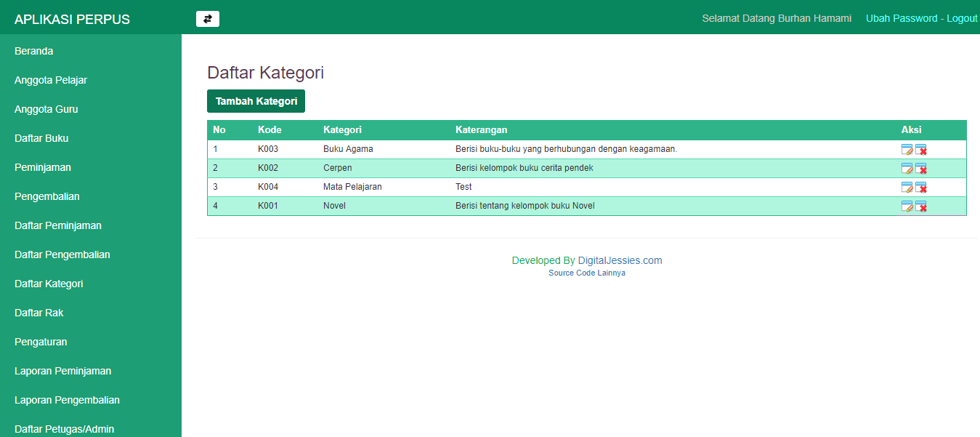Log out using the Logout link
This screenshot has width=980, height=437.
[962, 18]
